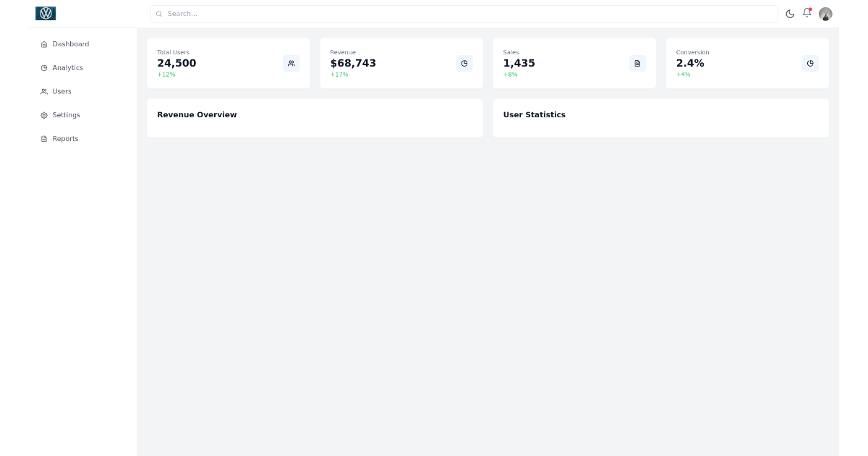Viewport: 868px width, 456px height.
Task: Click the search magnifier icon
Action: (159, 14)
